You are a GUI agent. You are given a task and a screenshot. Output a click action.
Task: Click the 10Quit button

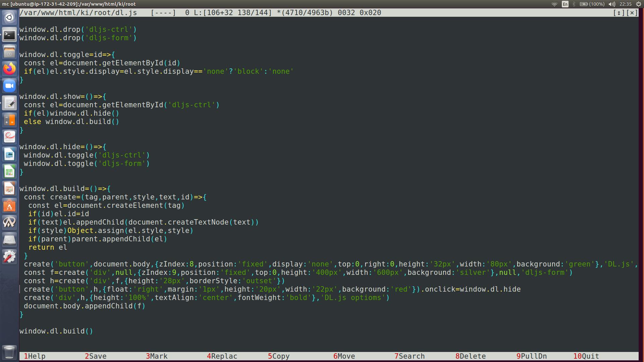[586, 356]
